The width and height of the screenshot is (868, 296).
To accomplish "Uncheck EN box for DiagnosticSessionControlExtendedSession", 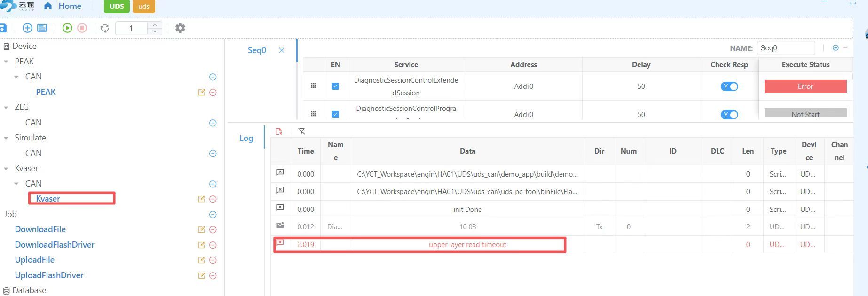I will pyautogui.click(x=335, y=86).
